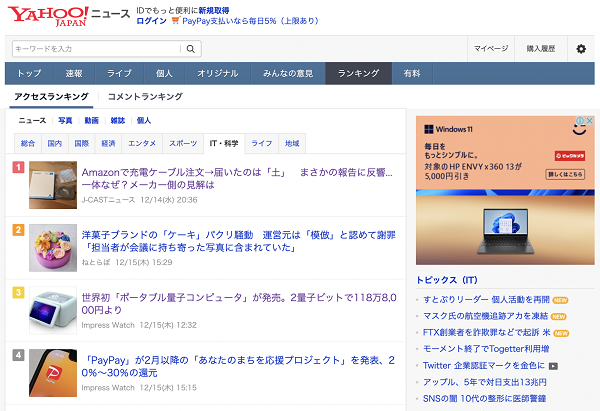Select the ニュース content type filter

(x=32, y=121)
